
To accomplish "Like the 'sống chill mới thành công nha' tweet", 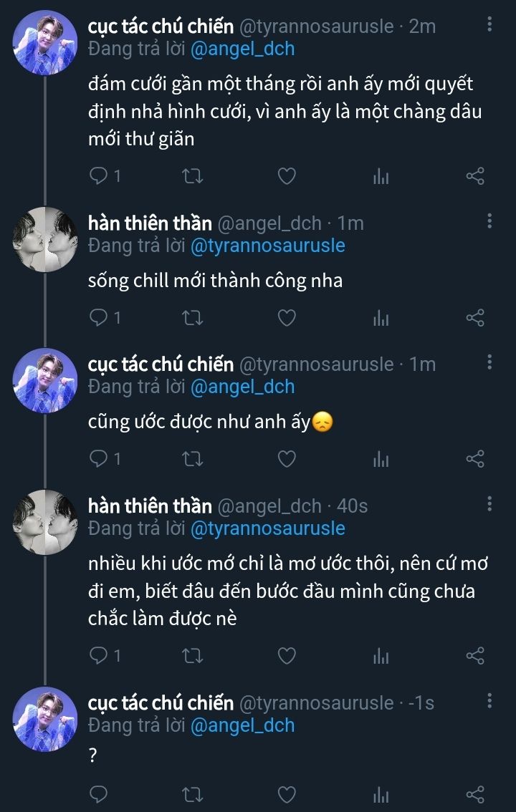I will coord(287,317).
